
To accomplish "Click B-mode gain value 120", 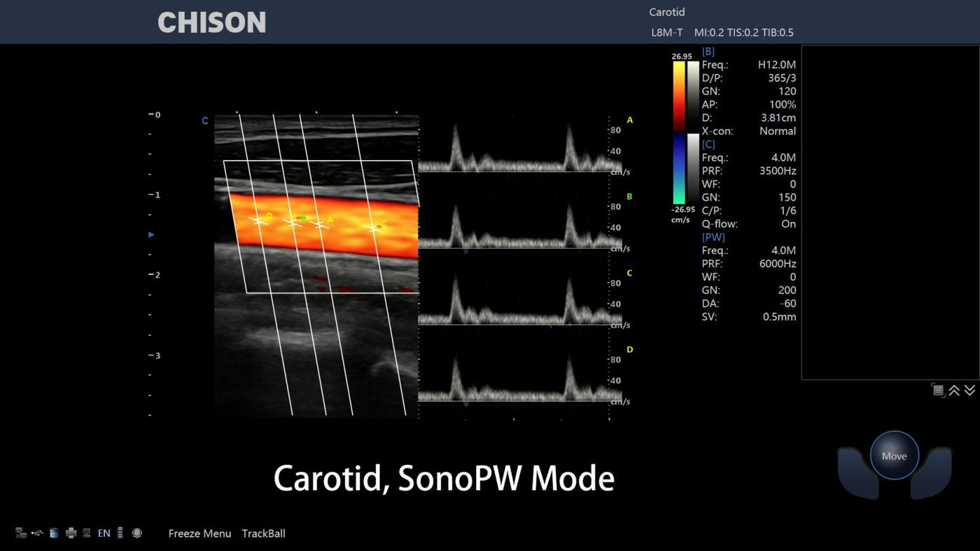I will (x=787, y=91).
